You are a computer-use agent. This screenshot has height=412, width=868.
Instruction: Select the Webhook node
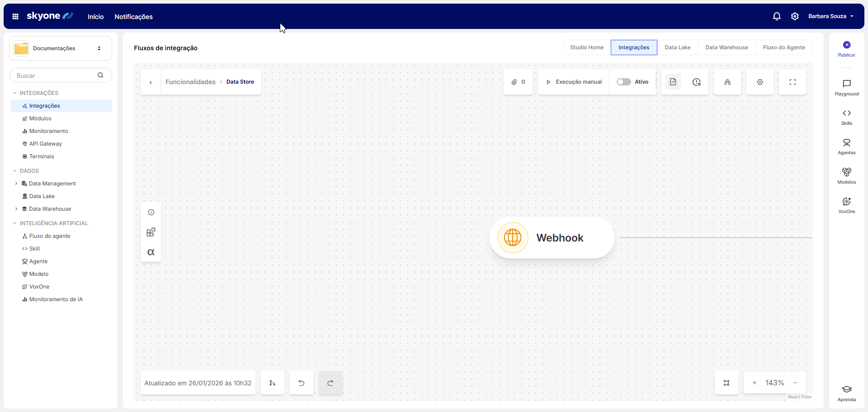pyautogui.click(x=552, y=238)
